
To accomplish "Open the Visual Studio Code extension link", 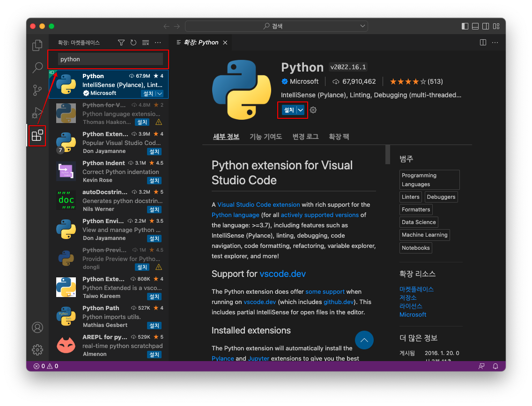I will pos(259,205).
